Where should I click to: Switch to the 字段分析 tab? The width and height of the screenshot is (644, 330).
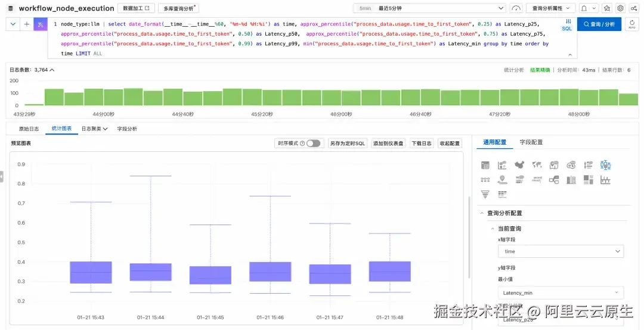(x=127, y=129)
